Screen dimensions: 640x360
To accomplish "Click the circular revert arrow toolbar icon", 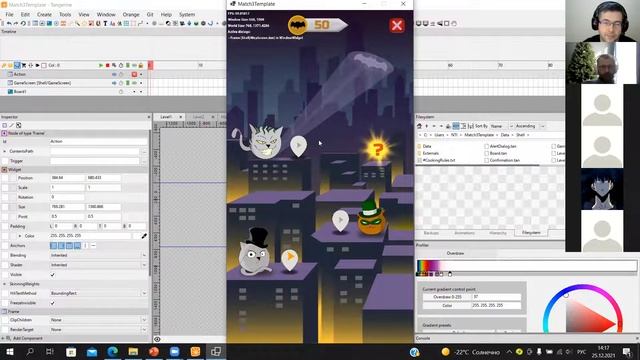I will [23, 24].
